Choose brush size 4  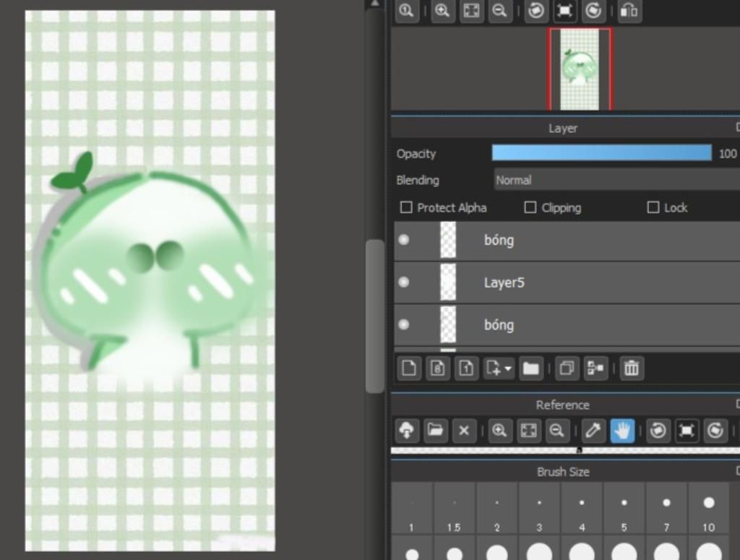point(582,509)
